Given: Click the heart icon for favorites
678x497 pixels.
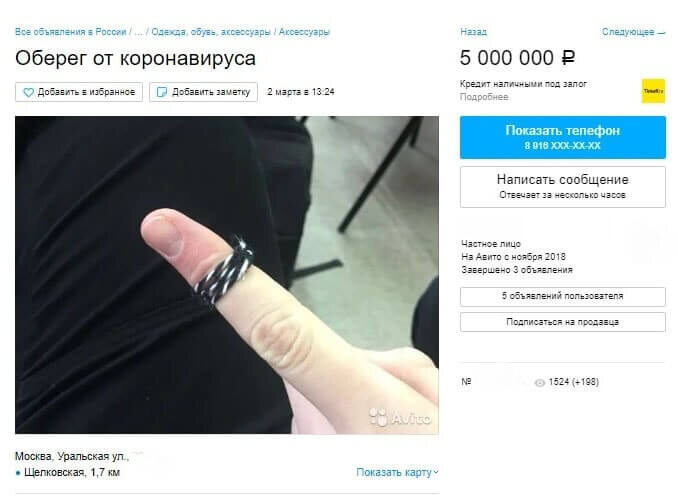Looking at the screenshot, I should coord(28,92).
